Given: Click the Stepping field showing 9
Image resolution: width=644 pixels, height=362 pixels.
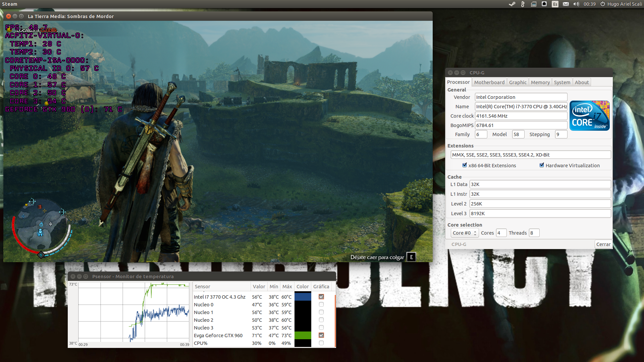Looking at the screenshot, I should point(561,134).
